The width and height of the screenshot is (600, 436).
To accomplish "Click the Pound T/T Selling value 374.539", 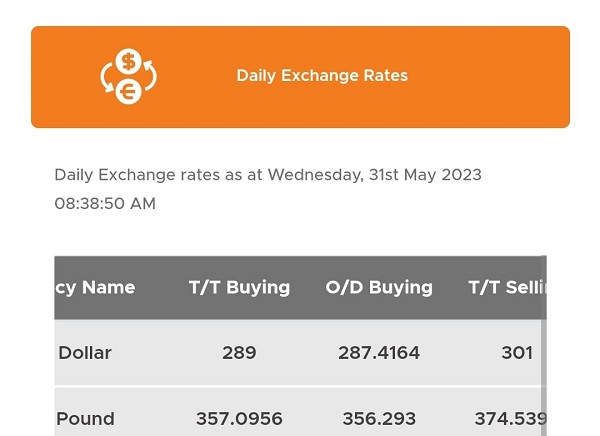I will pyautogui.click(x=510, y=418).
